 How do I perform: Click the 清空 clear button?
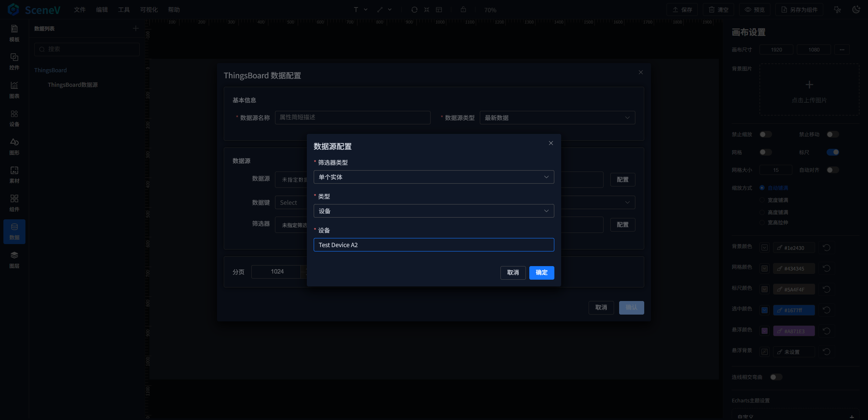point(718,10)
